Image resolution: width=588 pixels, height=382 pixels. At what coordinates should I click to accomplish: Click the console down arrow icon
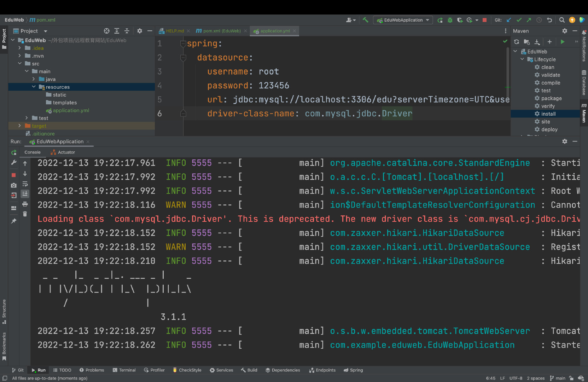pos(25,174)
